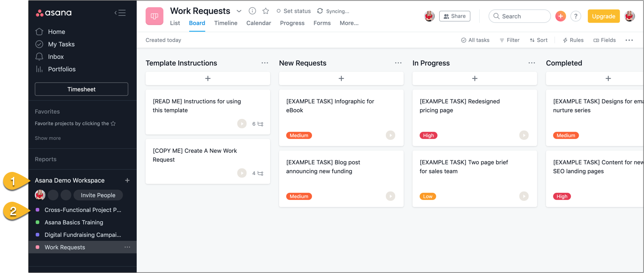Image resolution: width=644 pixels, height=273 pixels.
Task: Expand the 4 subtasks on COPY ME card
Action: [258, 173]
